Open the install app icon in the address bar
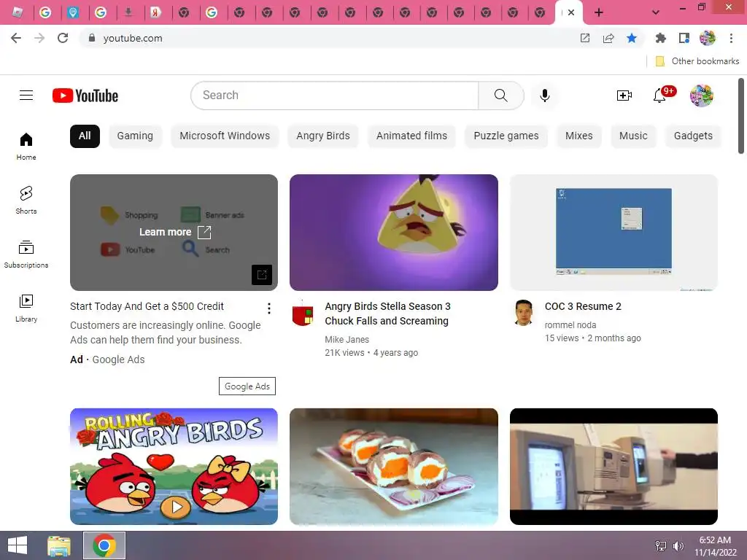 585,38
